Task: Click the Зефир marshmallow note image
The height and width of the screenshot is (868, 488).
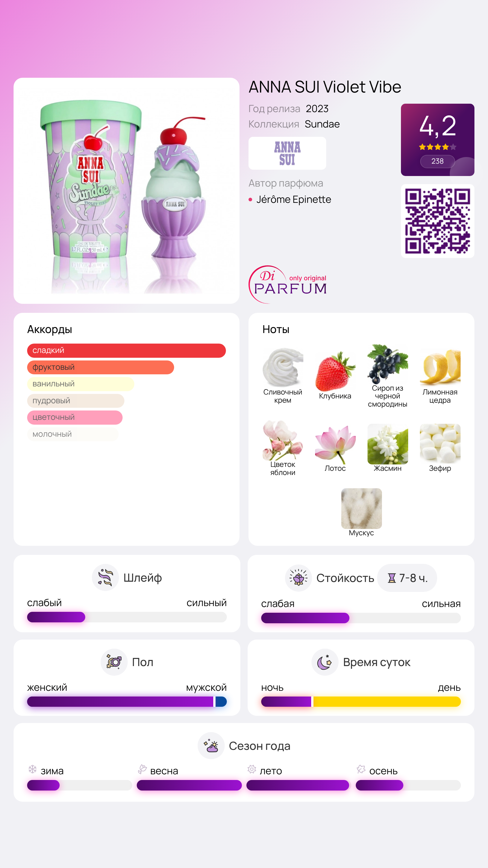Action: 440,444
